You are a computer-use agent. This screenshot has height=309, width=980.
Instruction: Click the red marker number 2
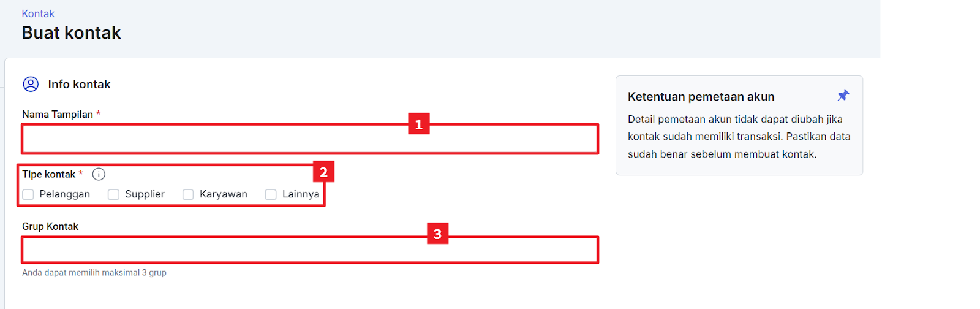tap(323, 172)
